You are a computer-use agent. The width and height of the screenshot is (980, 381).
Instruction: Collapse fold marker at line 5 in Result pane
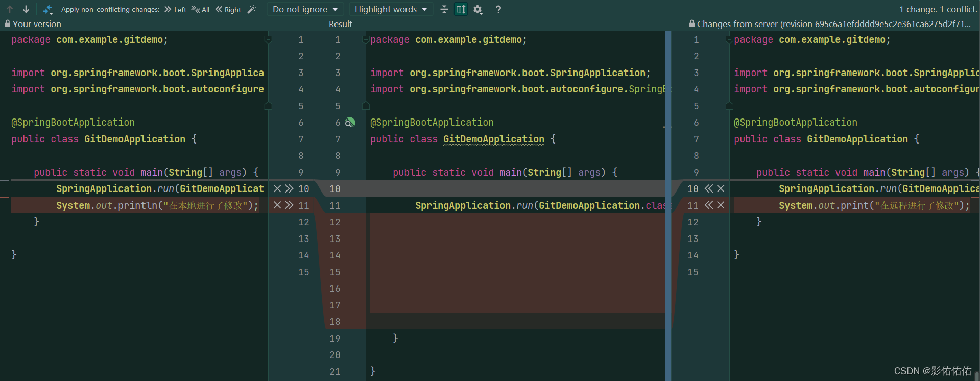pos(366,106)
